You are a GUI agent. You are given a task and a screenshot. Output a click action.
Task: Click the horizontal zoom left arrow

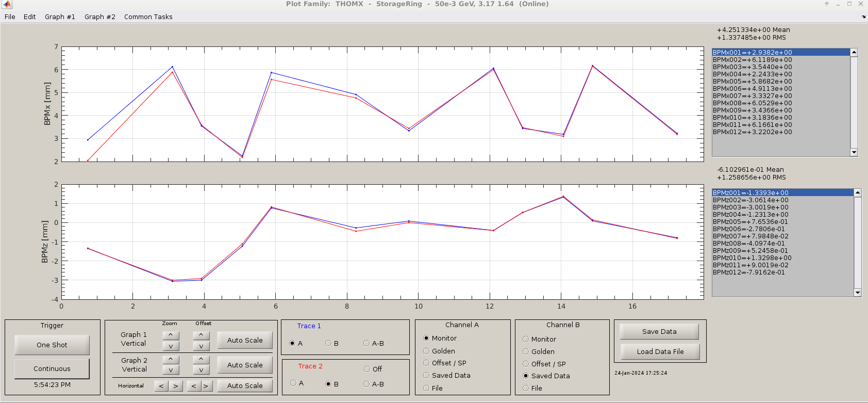click(x=161, y=386)
